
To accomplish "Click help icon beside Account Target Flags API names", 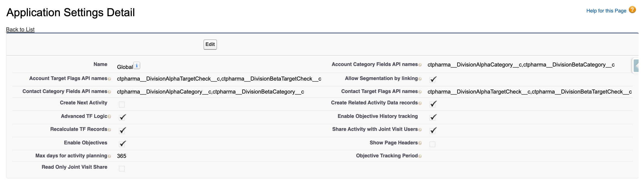I will point(109,79).
